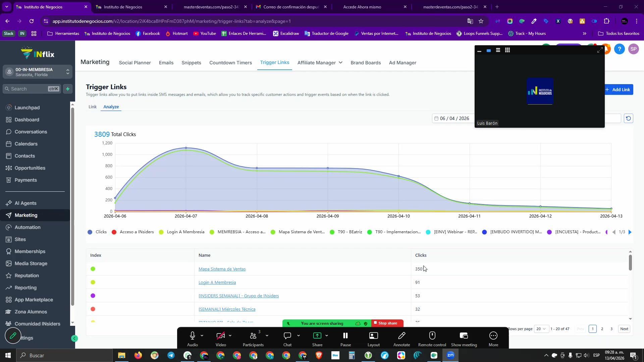Open the Rows per page dropdown
This screenshot has height=362, width=644.
point(541,329)
